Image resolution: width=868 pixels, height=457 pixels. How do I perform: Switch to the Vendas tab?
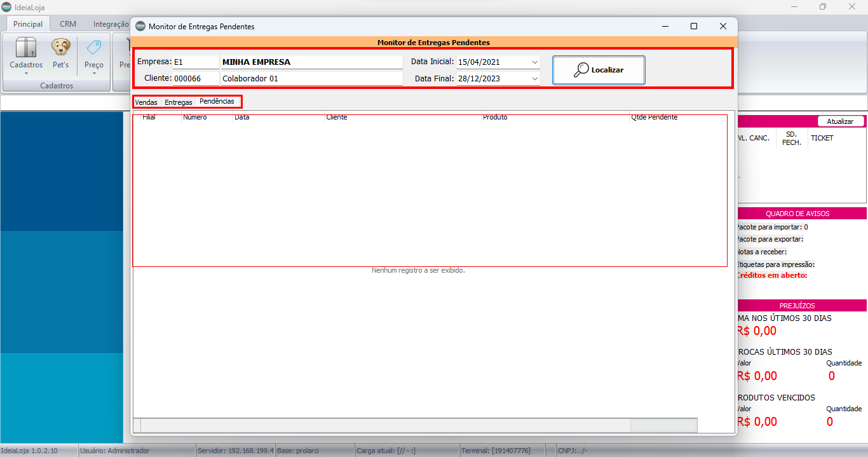coord(146,102)
